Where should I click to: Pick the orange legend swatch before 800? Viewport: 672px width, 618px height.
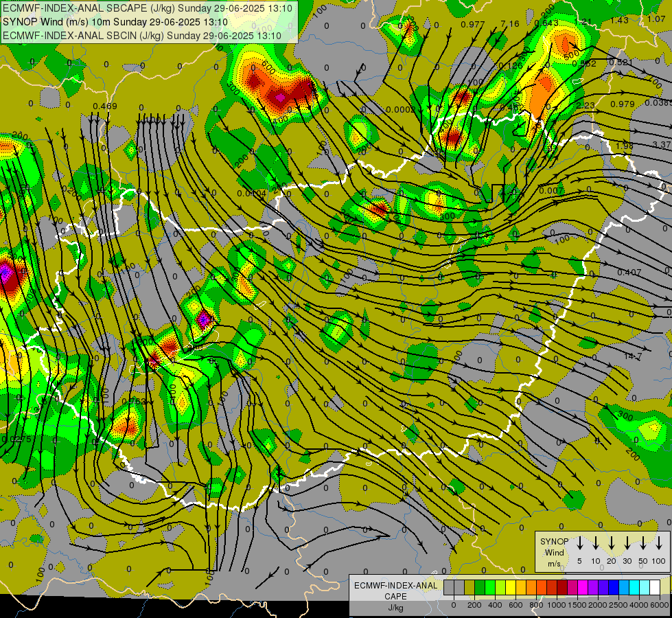[x=531, y=587]
